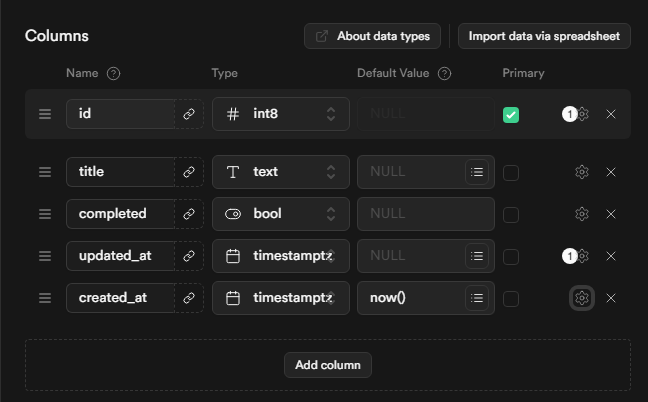Click Import data via spreadsheet button
The height and width of the screenshot is (402, 648).
544,36
